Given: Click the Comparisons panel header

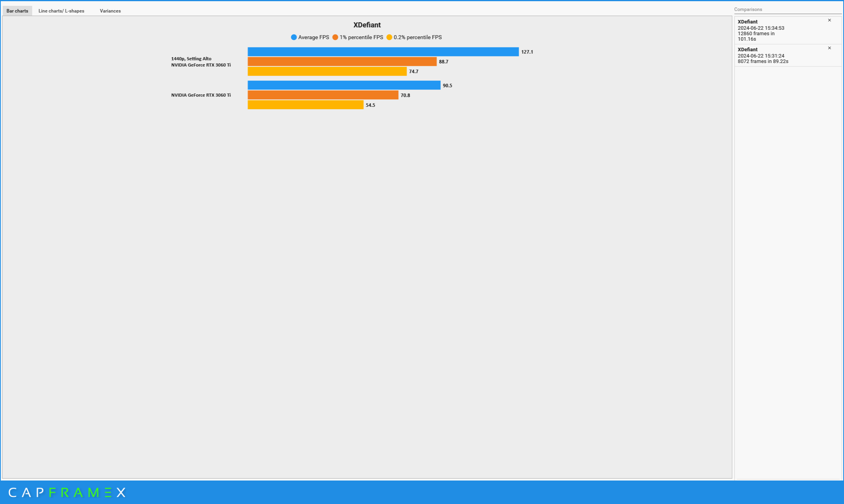Looking at the screenshot, I should (x=748, y=9).
